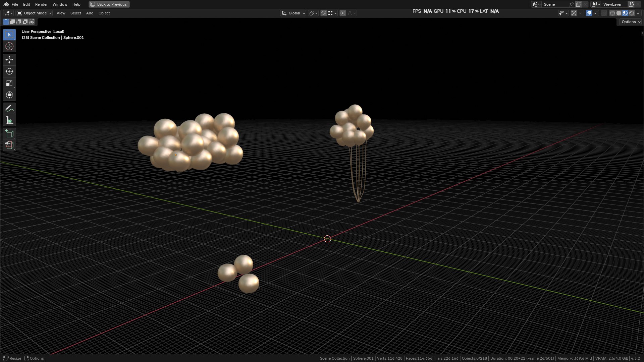Click the Verts:116,428 status text
The width and height of the screenshot is (644, 362).
pos(390,358)
